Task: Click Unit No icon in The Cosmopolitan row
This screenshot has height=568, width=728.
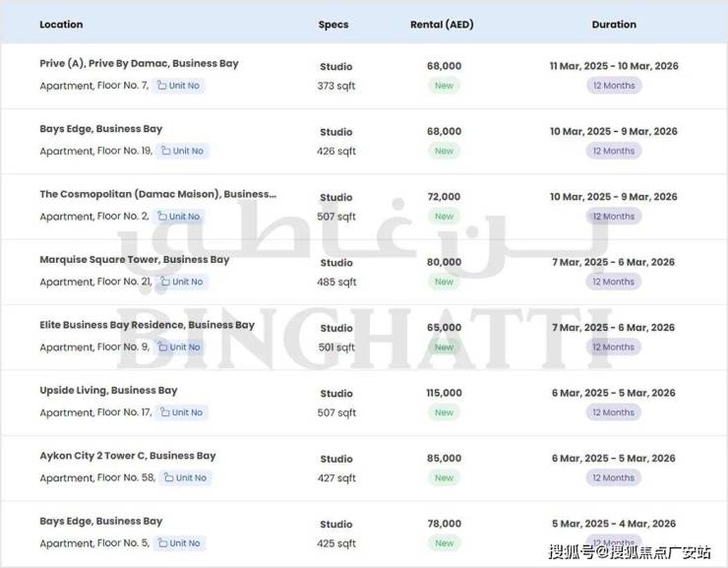Action: tap(162, 217)
